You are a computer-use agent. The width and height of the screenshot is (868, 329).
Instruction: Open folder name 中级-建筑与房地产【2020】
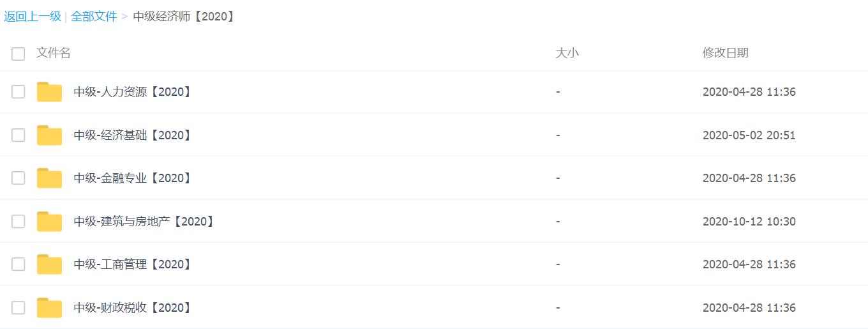[145, 222]
